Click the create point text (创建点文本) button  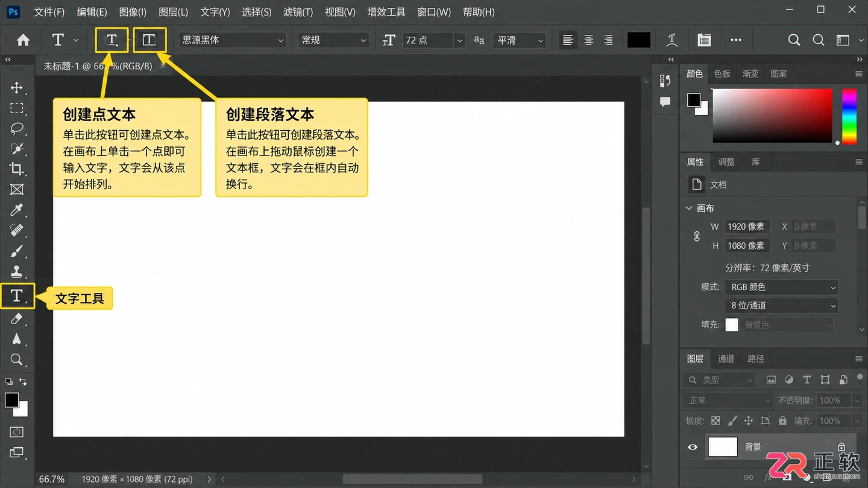[112, 40]
